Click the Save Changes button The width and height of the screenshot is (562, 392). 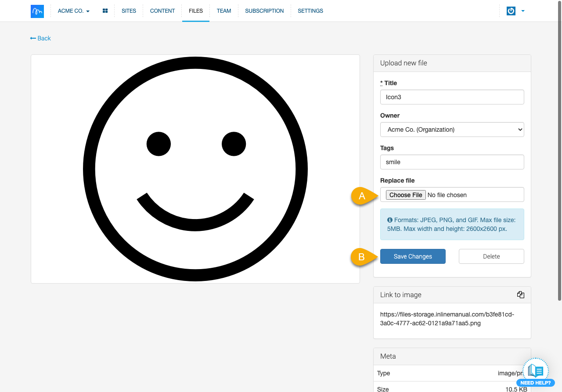click(x=413, y=256)
